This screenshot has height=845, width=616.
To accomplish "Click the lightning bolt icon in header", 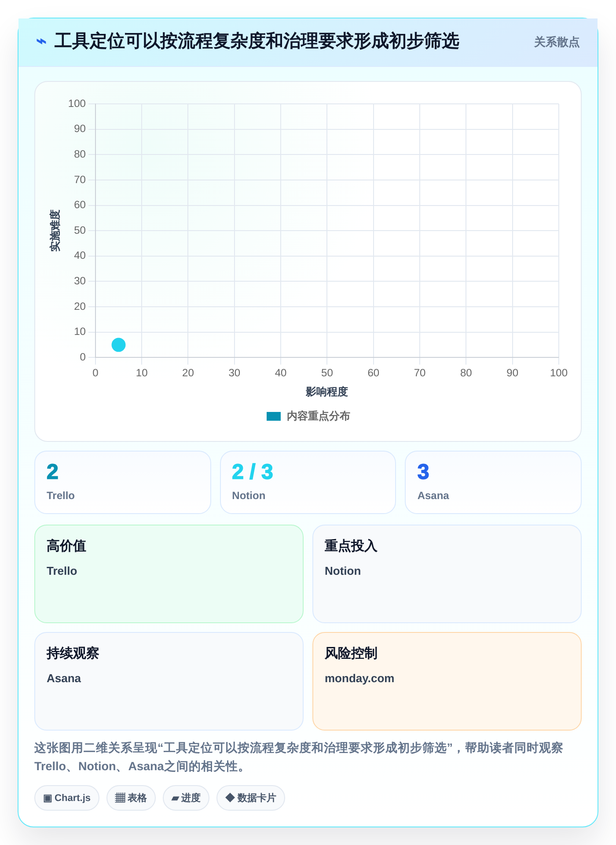I will point(41,42).
